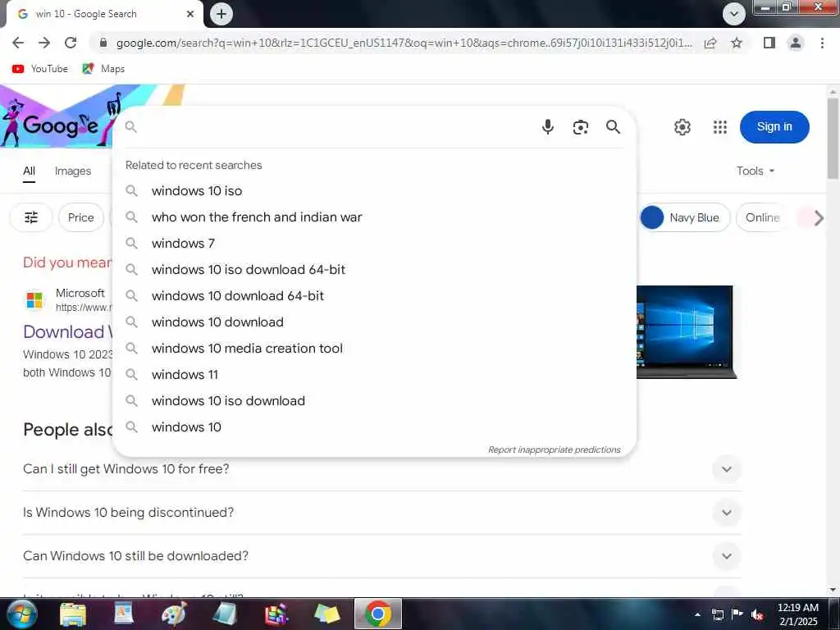
Task: Open the Maps bookmark
Action: point(103,69)
